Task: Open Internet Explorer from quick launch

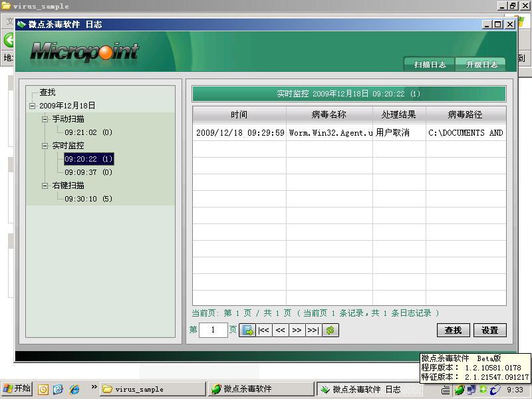Action: pyautogui.click(x=74, y=389)
